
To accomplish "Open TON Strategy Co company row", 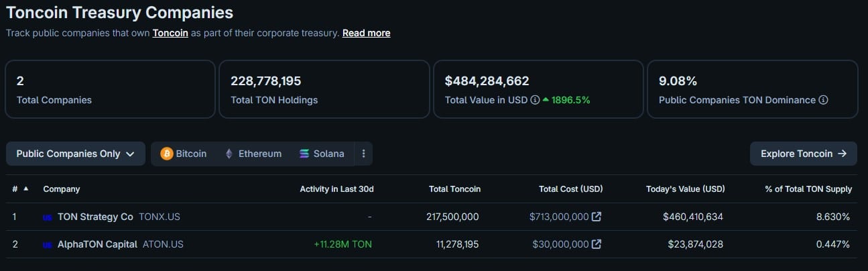I will [x=96, y=217].
